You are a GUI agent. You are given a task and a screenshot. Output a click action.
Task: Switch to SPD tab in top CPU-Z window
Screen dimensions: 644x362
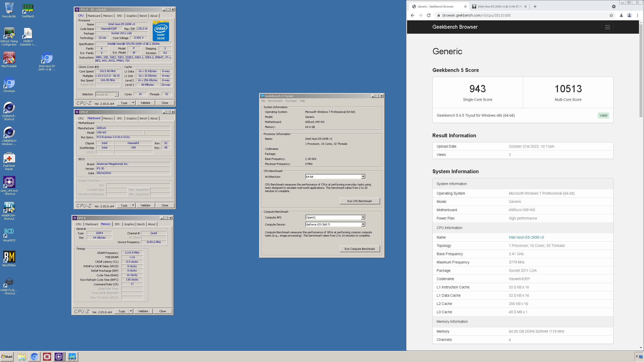coord(119,16)
